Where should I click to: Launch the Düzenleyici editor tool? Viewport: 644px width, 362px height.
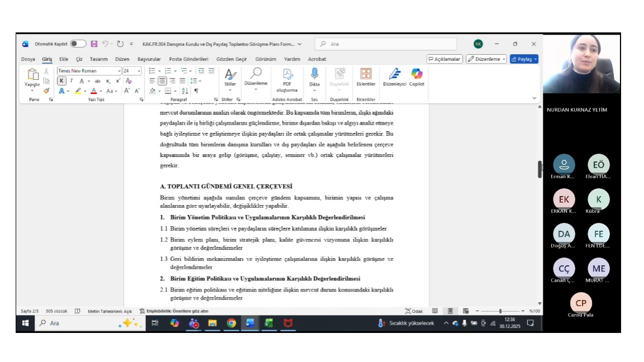pyautogui.click(x=395, y=77)
